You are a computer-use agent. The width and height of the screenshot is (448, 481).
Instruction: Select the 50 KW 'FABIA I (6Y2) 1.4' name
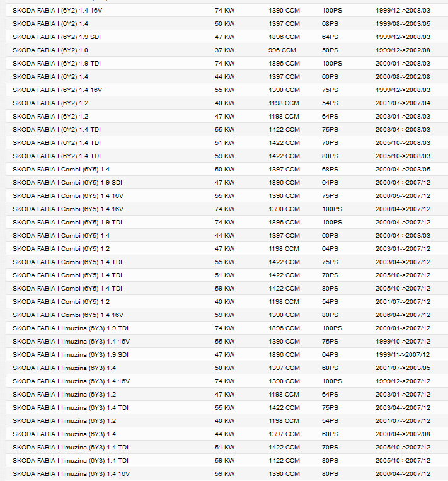50,24
